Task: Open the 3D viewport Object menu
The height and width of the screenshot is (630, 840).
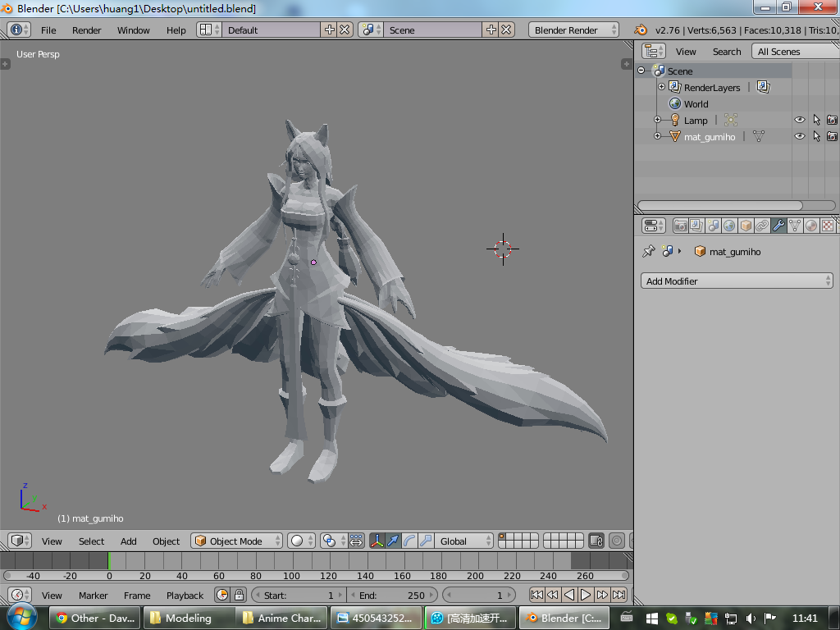Action: click(x=166, y=541)
